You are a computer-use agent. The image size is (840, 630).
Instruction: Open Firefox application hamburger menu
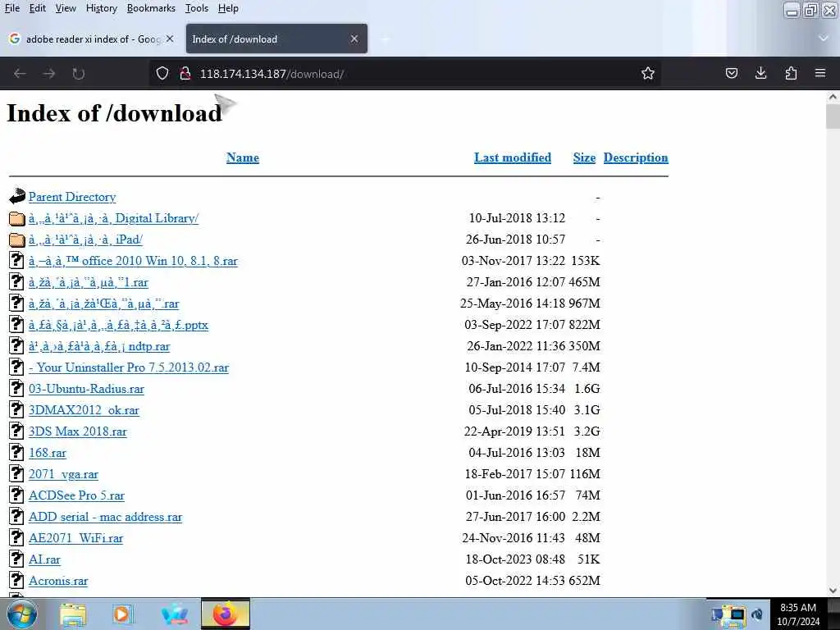tap(820, 73)
